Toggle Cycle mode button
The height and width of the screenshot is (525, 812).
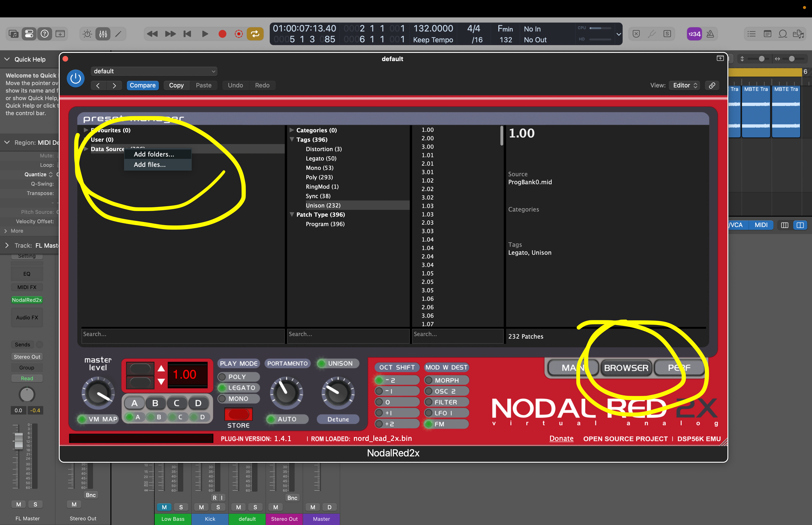(x=255, y=34)
